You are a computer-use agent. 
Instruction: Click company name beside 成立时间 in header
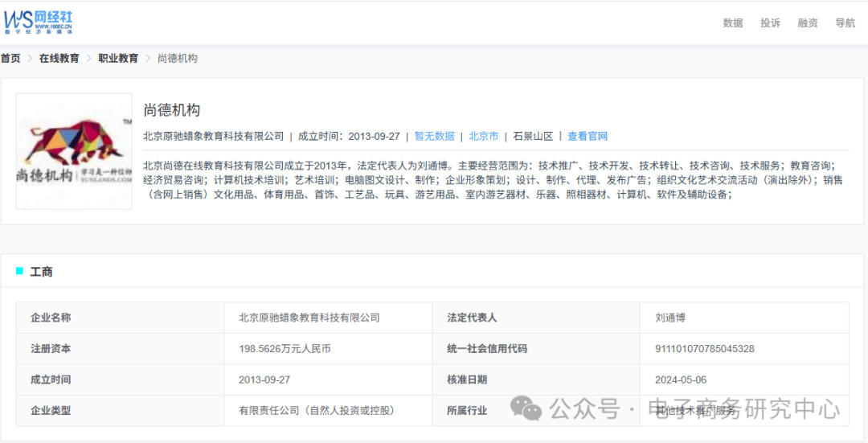[214, 136]
